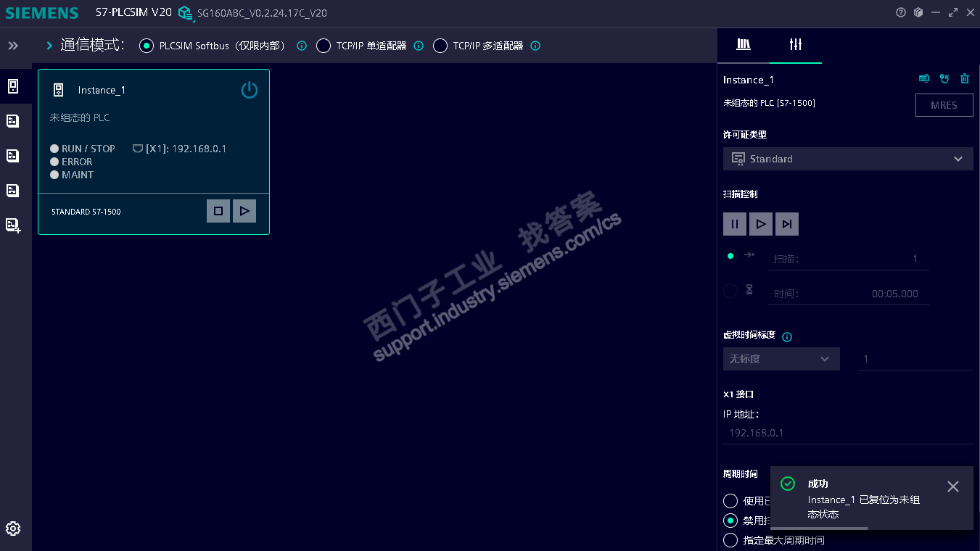Image resolution: width=980 pixels, height=551 pixels.
Task: Click the ERROR status label
Action: [x=77, y=162]
